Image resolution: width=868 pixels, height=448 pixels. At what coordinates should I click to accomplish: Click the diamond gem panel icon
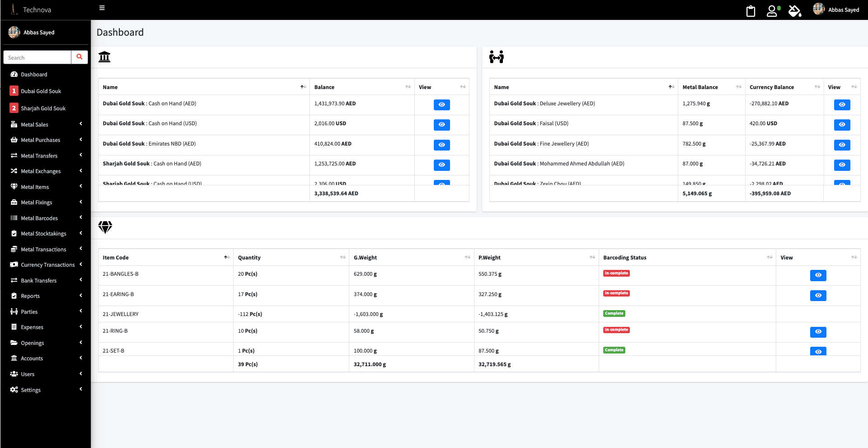tap(105, 227)
